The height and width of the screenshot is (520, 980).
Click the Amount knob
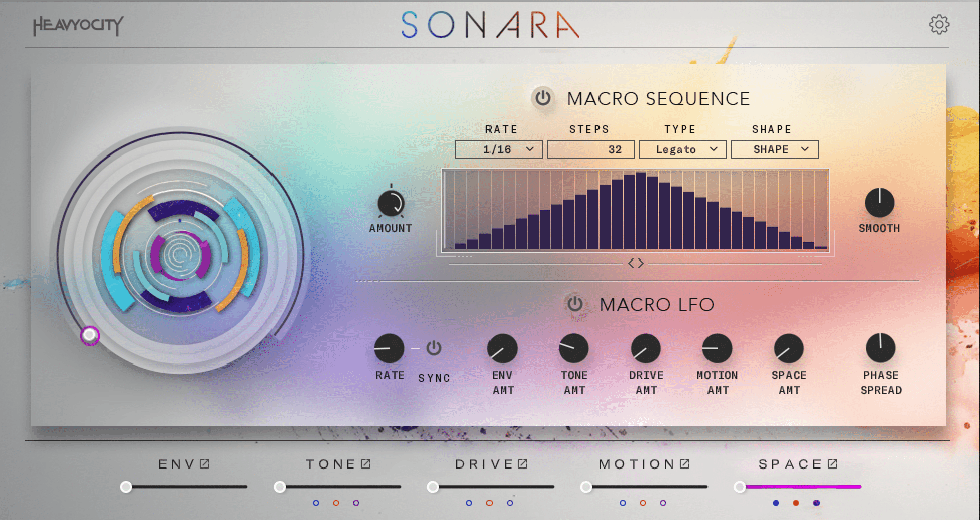391,203
